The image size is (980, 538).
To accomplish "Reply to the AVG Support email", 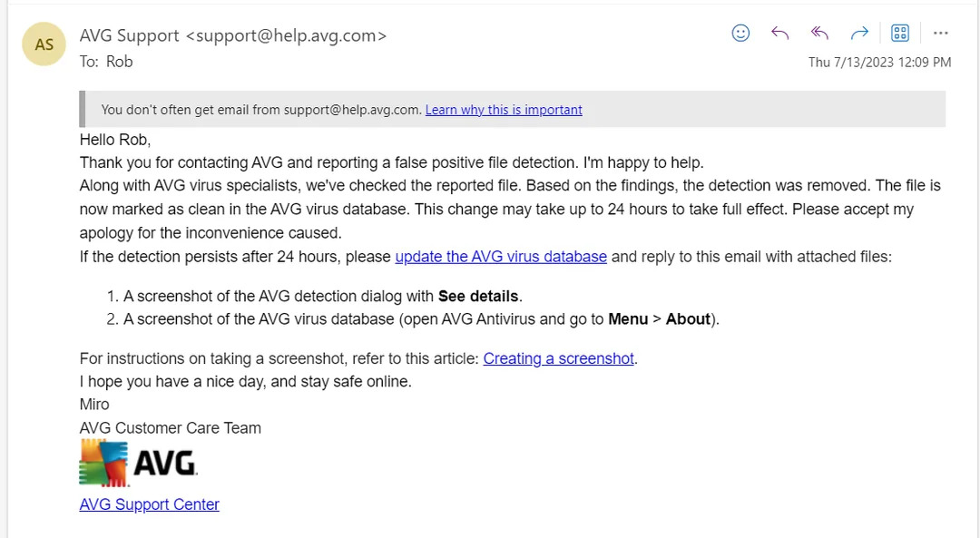I will 779,34.
